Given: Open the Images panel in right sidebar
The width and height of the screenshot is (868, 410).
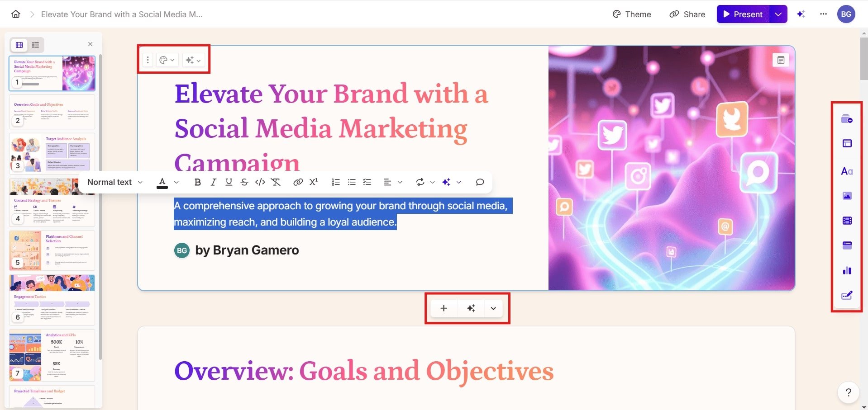Looking at the screenshot, I should 847,196.
